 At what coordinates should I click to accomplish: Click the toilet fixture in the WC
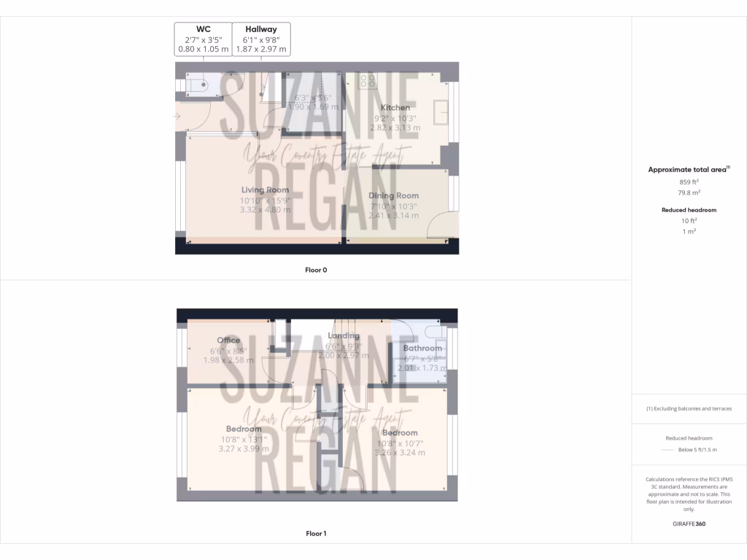coord(197,86)
